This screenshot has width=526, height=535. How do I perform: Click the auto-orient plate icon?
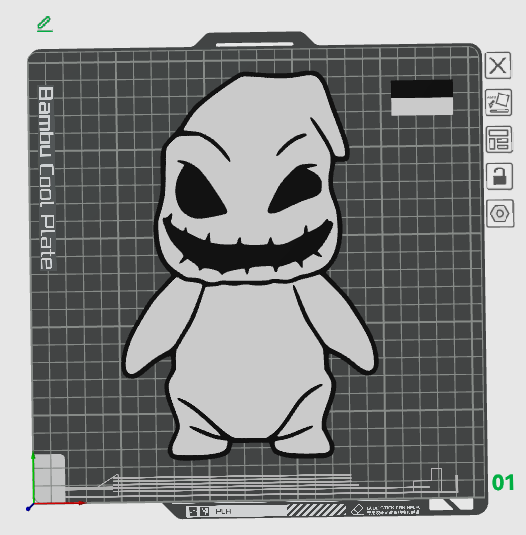click(x=498, y=102)
